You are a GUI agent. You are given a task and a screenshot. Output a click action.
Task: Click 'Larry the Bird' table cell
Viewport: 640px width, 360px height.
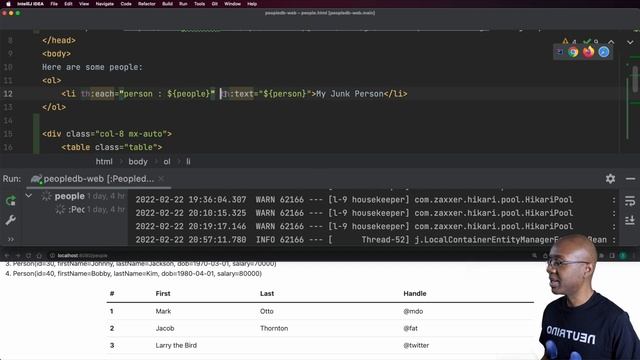pos(176,345)
